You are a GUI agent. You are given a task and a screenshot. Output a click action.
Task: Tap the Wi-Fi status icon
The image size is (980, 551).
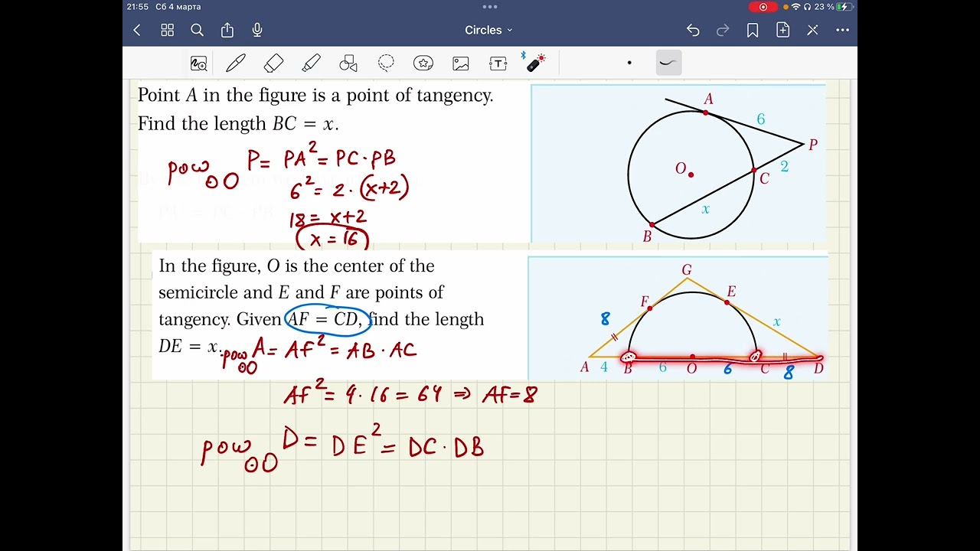796,7
